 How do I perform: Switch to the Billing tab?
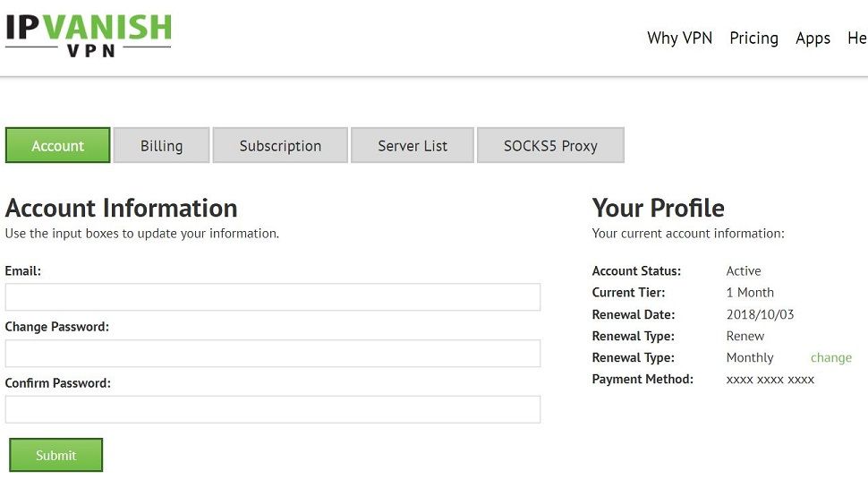(x=161, y=146)
